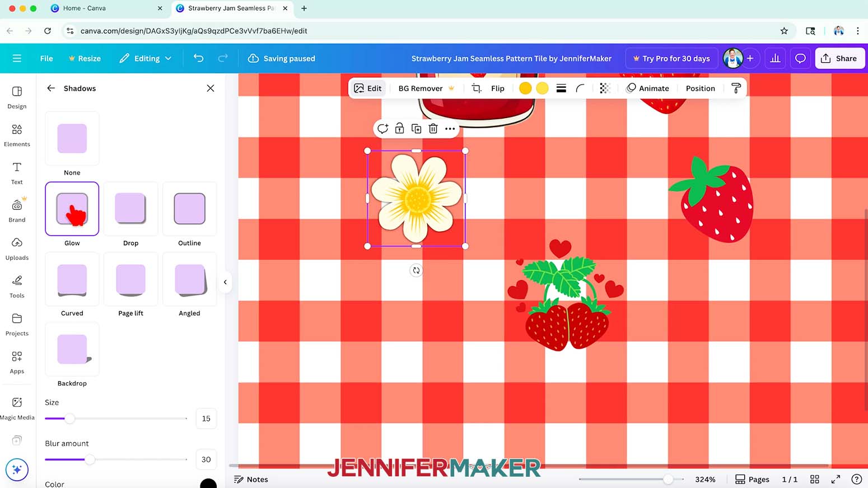Click the Size slider handle
868x488 pixels.
(69, 419)
